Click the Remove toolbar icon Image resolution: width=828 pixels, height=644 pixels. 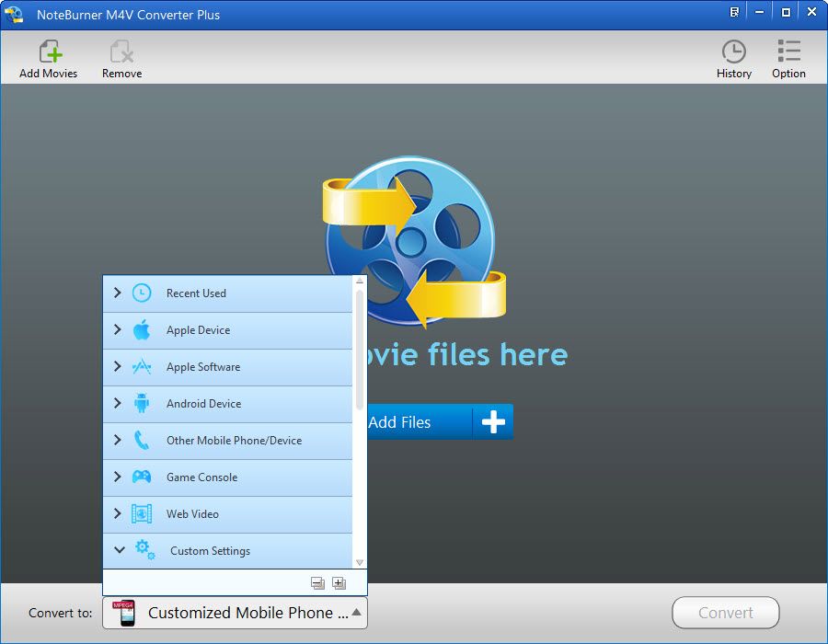coord(121,52)
